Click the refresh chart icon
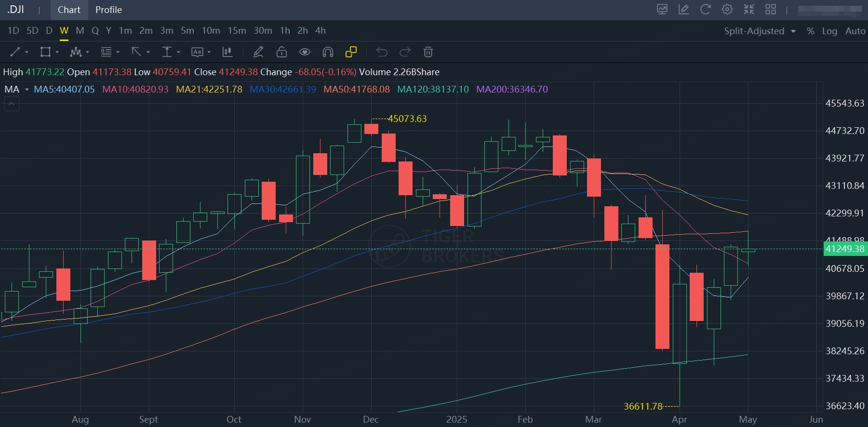Image resolution: width=868 pixels, height=427 pixels. tap(705, 10)
